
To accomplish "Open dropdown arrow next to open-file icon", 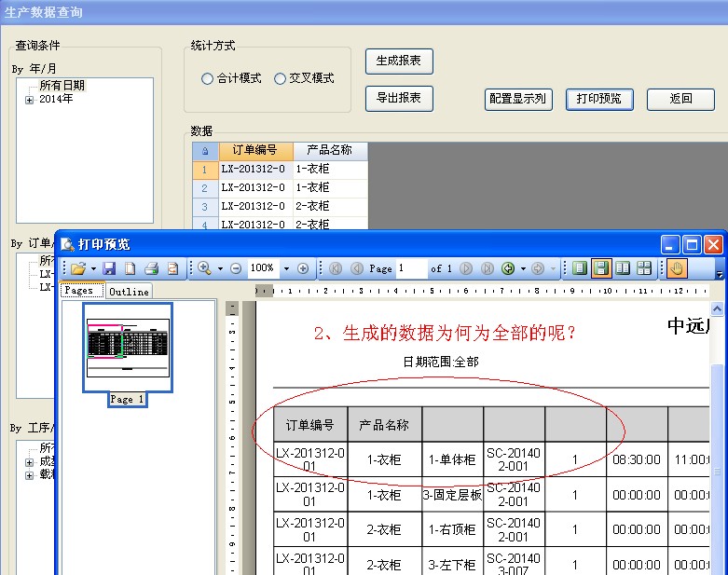I will (x=93, y=268).
